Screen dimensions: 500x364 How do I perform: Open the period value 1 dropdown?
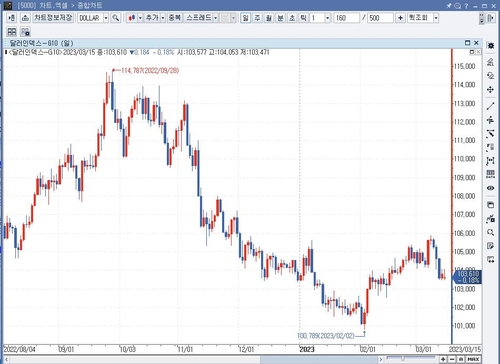point(327,18)
